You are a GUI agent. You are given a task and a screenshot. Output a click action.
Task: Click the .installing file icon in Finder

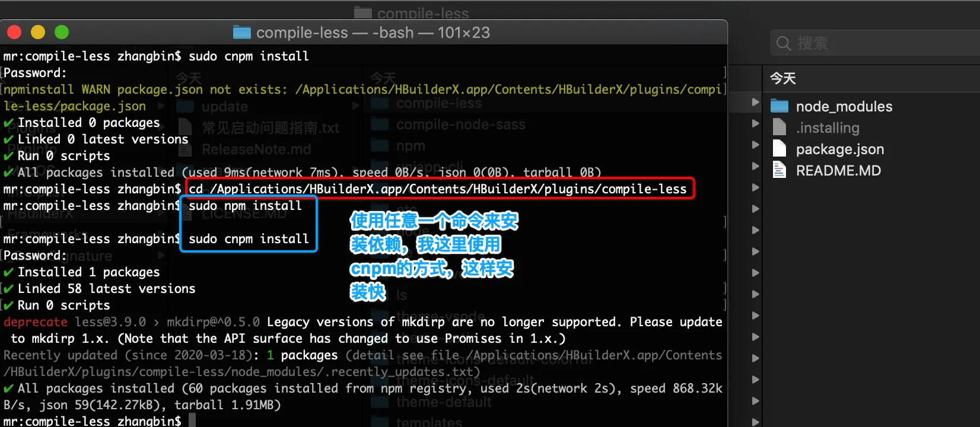tap(779, 128)
